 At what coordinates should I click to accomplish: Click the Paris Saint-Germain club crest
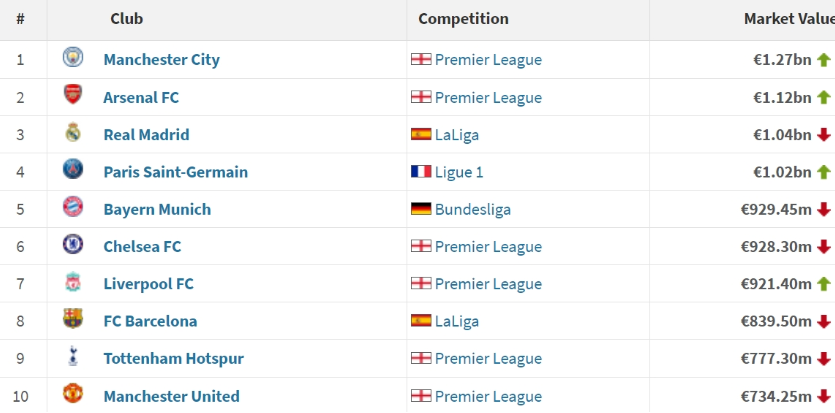(73, 171)
